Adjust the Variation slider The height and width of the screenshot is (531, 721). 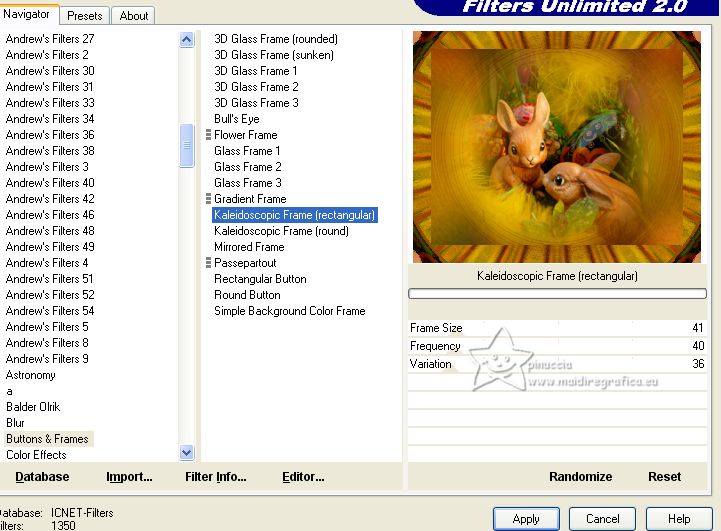pyautogui.click(x=557, y=364)
